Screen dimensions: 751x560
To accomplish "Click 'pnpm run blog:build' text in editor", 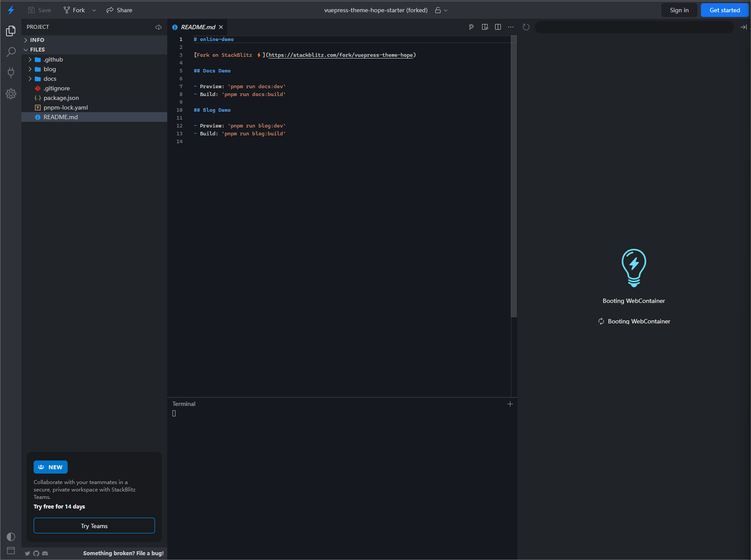I will (254, 134).
